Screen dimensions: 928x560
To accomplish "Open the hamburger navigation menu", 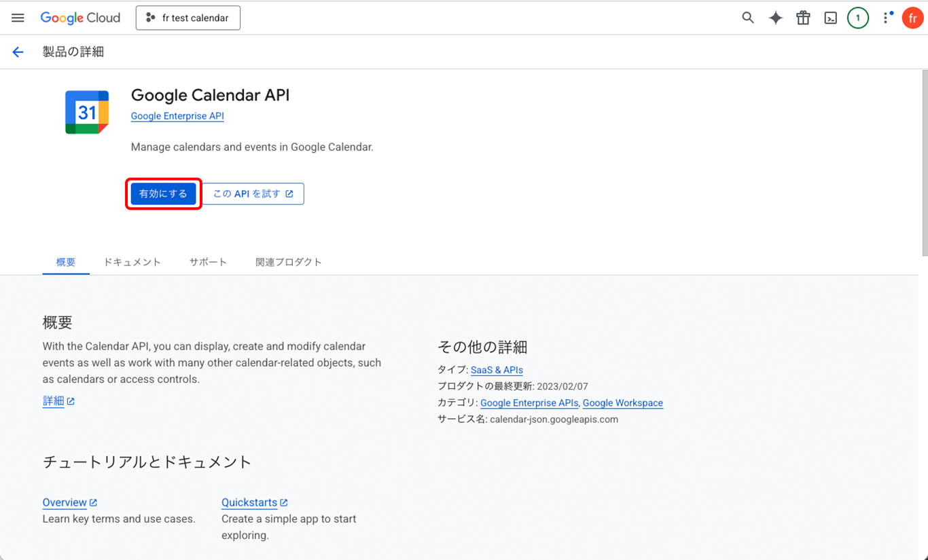I will pos(18,18).
